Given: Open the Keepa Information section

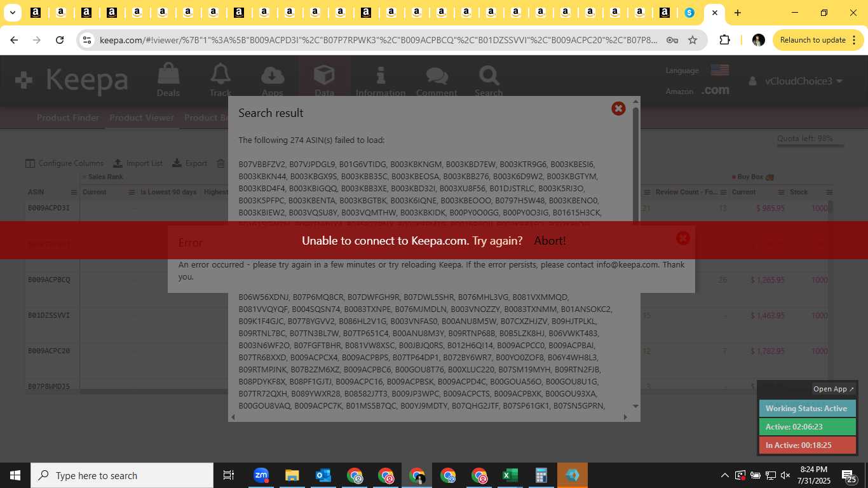Looking at the screenshot, I should click(x=381, y=80).
